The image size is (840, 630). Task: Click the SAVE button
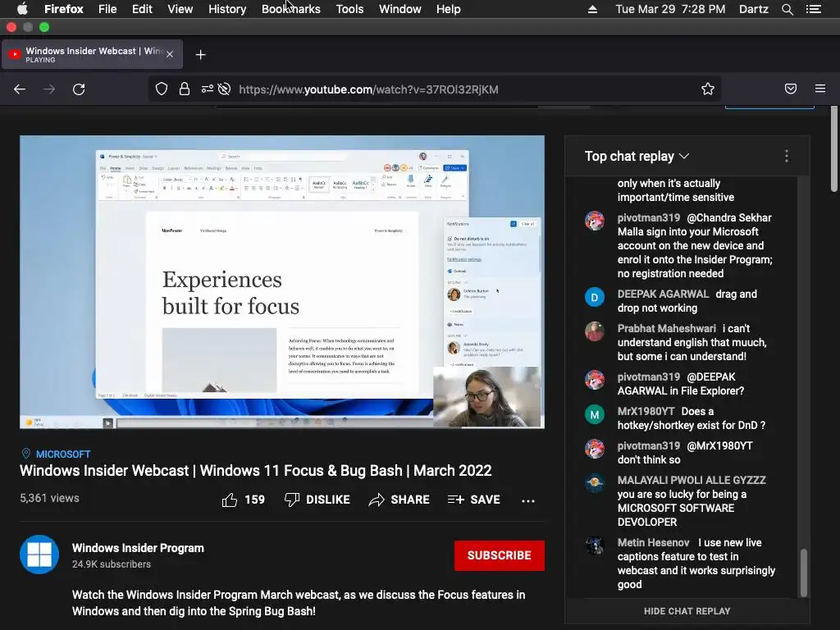click(474, 500)
